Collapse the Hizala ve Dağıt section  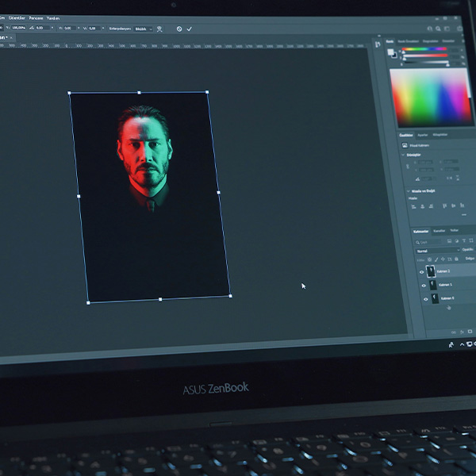(x=409, y=191)
